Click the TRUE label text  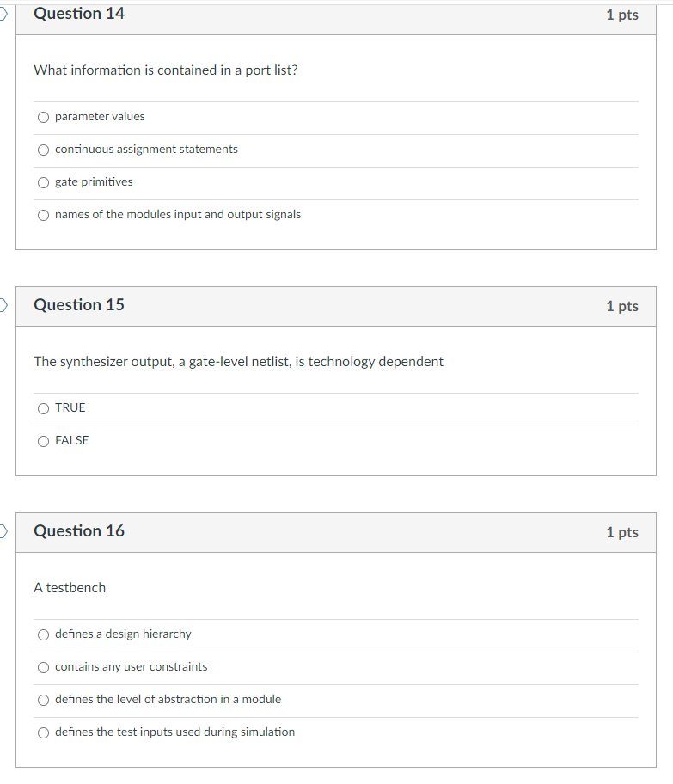click(x=70, y=408)
